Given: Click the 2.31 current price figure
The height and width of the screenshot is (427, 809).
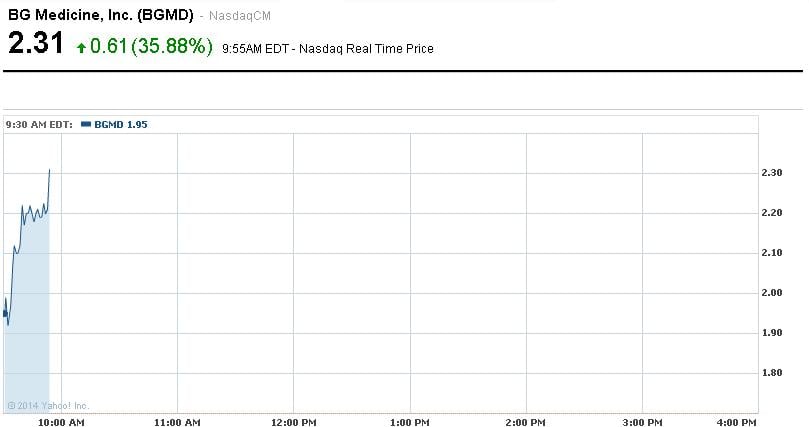Looking at the screenshot, I should 37,45.
